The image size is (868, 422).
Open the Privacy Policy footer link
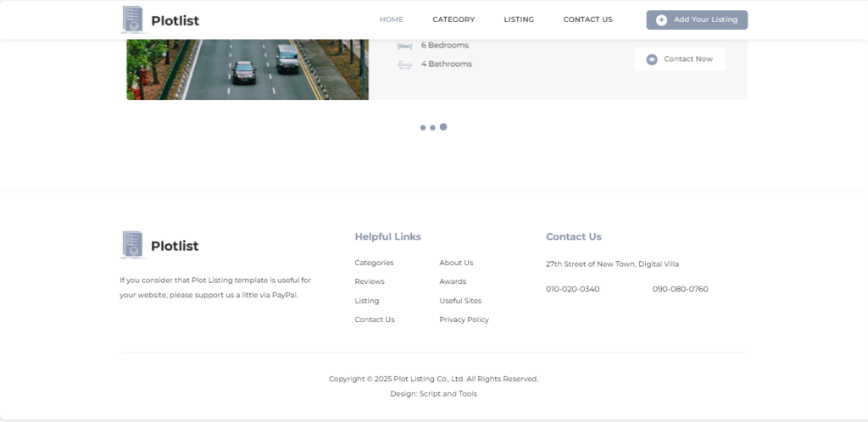464,319
